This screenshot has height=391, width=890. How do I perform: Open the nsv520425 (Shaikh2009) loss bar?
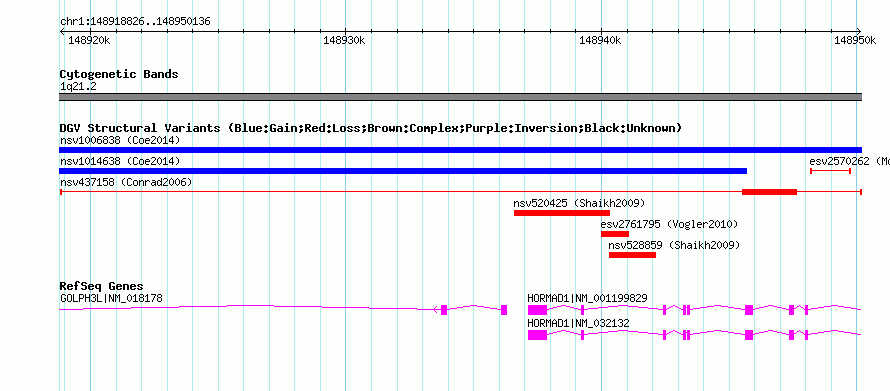(x=562, y=213)
